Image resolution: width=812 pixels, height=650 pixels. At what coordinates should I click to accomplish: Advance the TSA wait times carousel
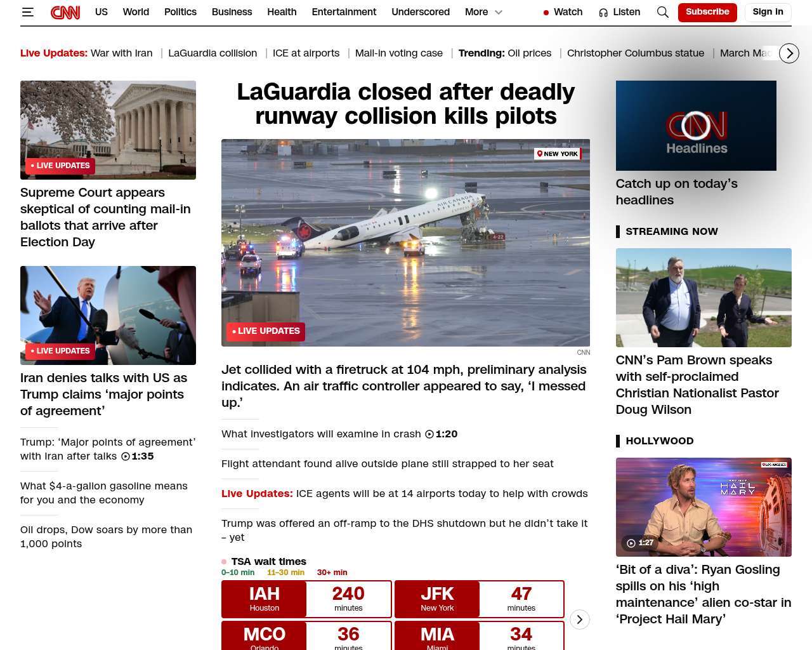pos(579,620)
